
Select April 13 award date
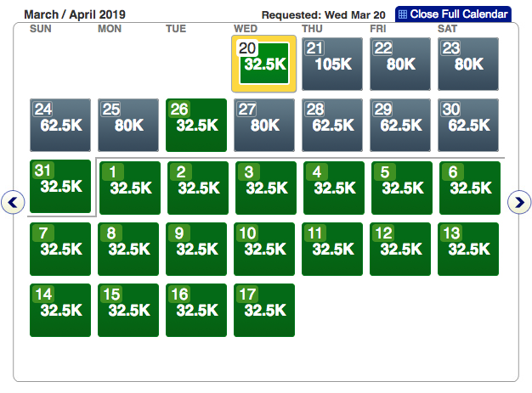point(470,249)
